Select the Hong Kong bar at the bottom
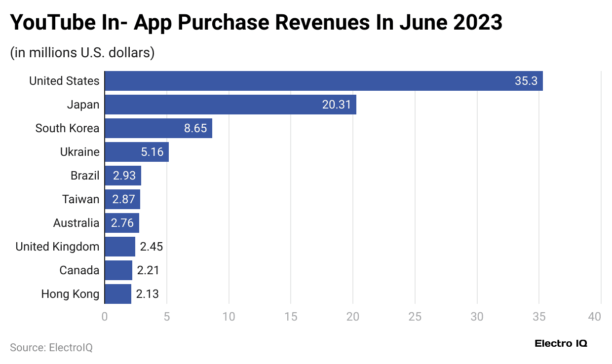 tap(117, 293)
